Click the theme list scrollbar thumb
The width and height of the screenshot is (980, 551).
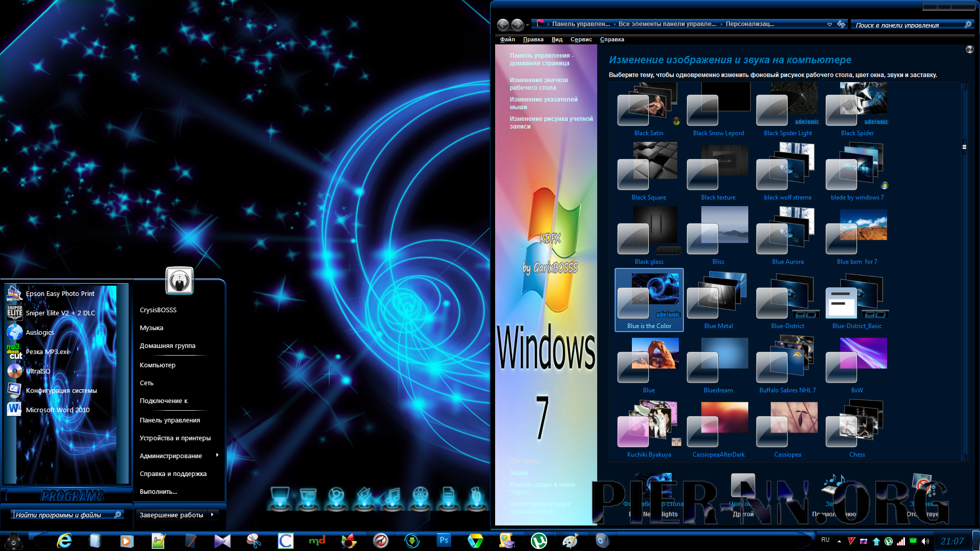[964, 147]
